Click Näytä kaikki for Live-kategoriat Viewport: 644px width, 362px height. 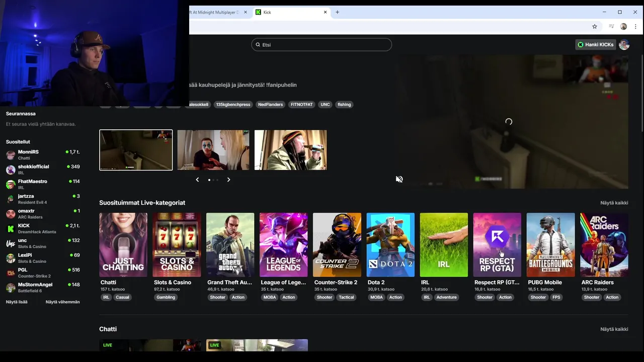[x=614, y=203]
